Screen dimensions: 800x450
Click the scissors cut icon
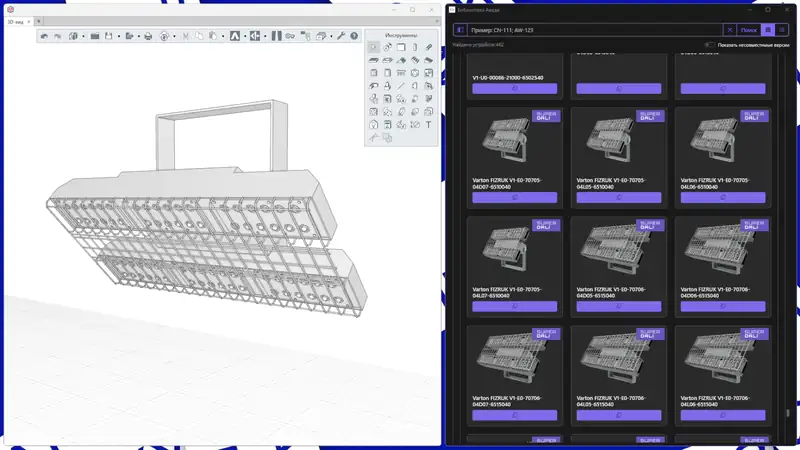click(x=185, y=36)
